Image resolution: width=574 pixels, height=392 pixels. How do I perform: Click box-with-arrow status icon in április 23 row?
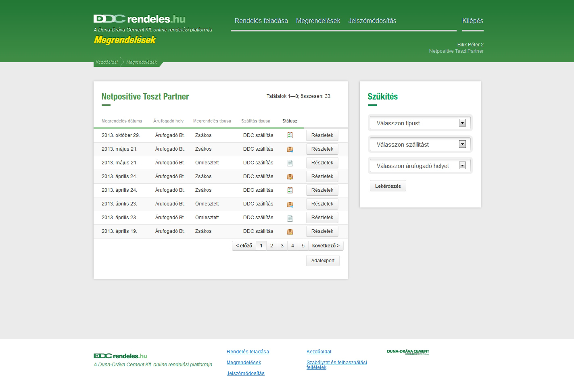pyautogui.click(x=290, y=204)
